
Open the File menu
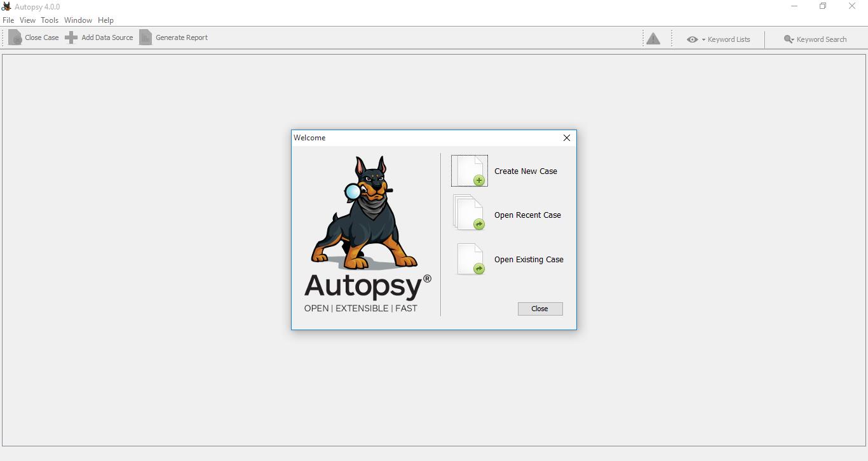8,20
